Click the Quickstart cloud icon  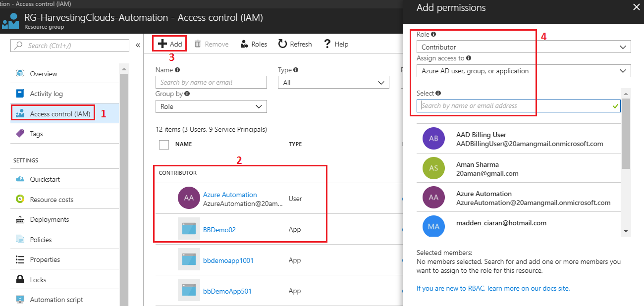(20, 179)
